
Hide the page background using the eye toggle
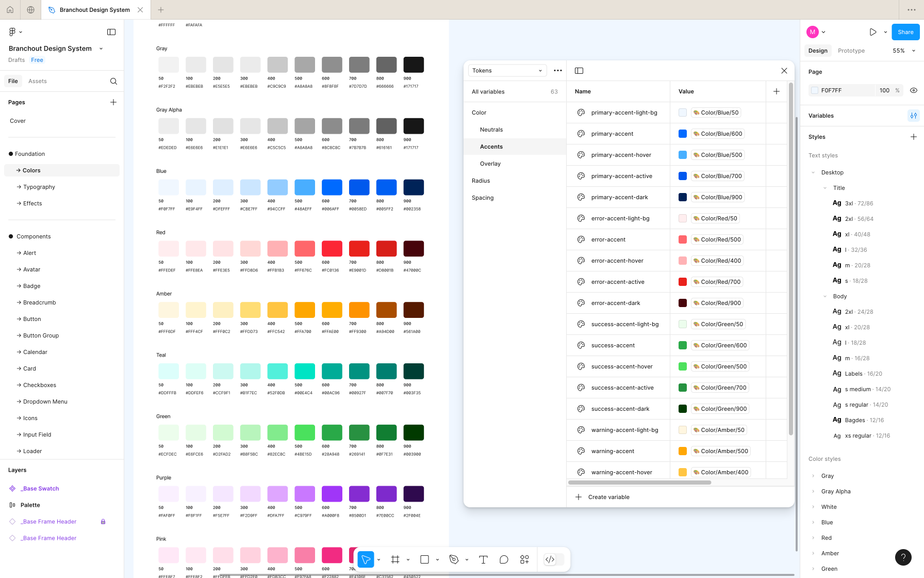(914, 90)
